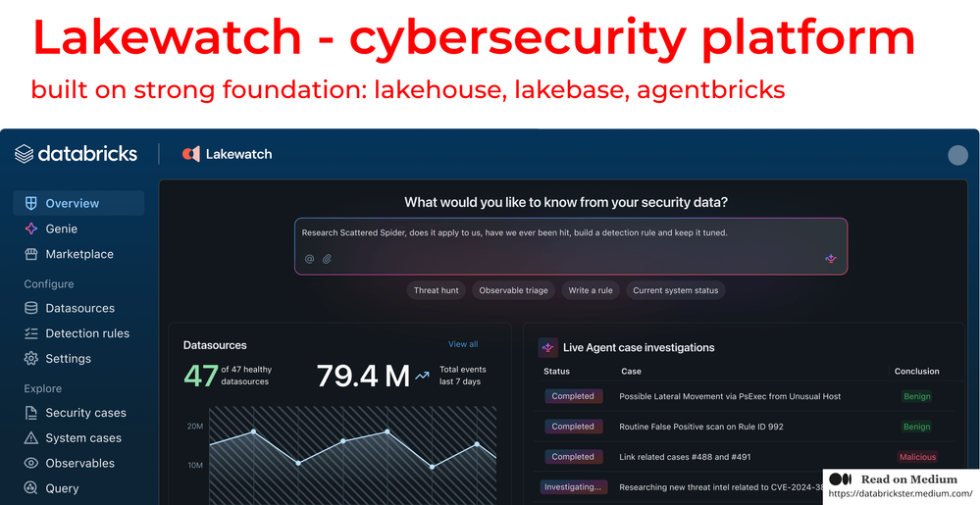Click the Databricks logo icon
This screenshot has height=505, width=980.
coord(25,154)
